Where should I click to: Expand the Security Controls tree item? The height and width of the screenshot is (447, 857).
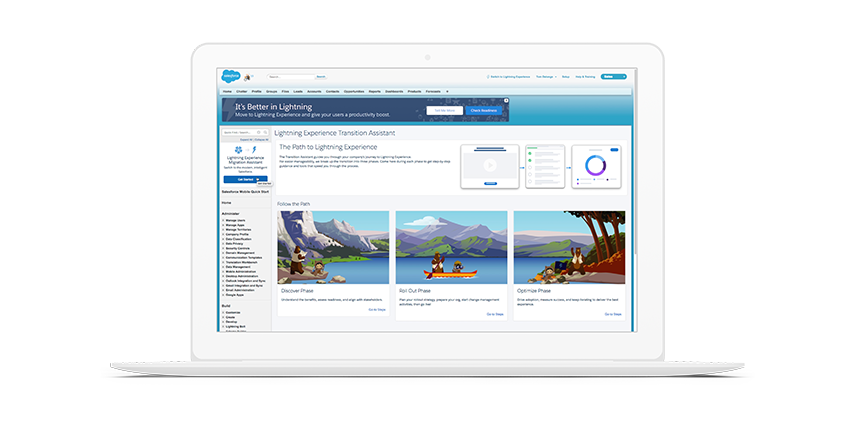point(224,249)
